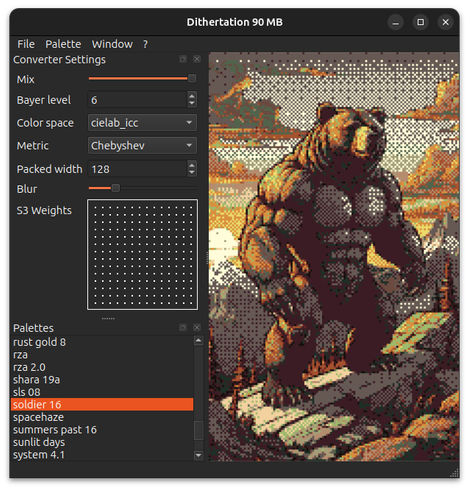Open the question mark help menu

pos(145,44)
